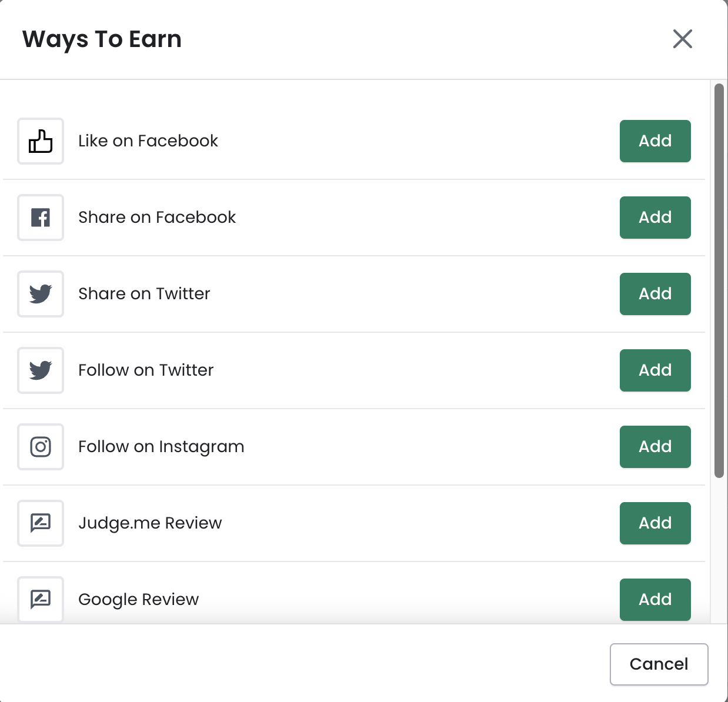Add the Follow on Instagram action
The width and height of the screenshot is (728, 702).
(x=655, y=447)
